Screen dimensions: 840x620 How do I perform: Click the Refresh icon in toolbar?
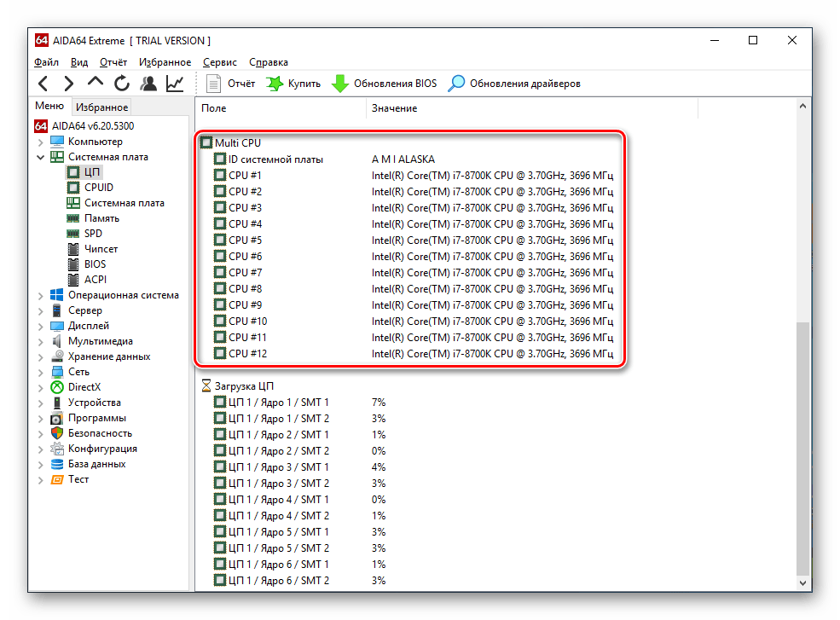122,84
